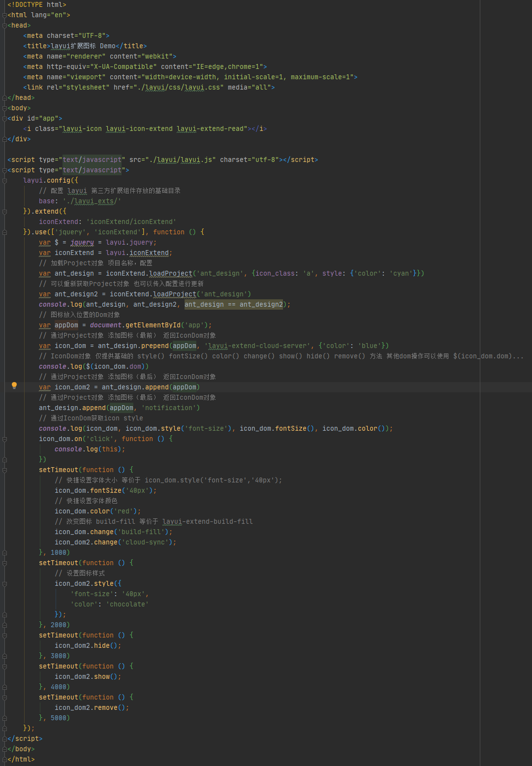
Task: Click the loadProject call on the ant_design2 line
Action: click(x=175, y=294)
